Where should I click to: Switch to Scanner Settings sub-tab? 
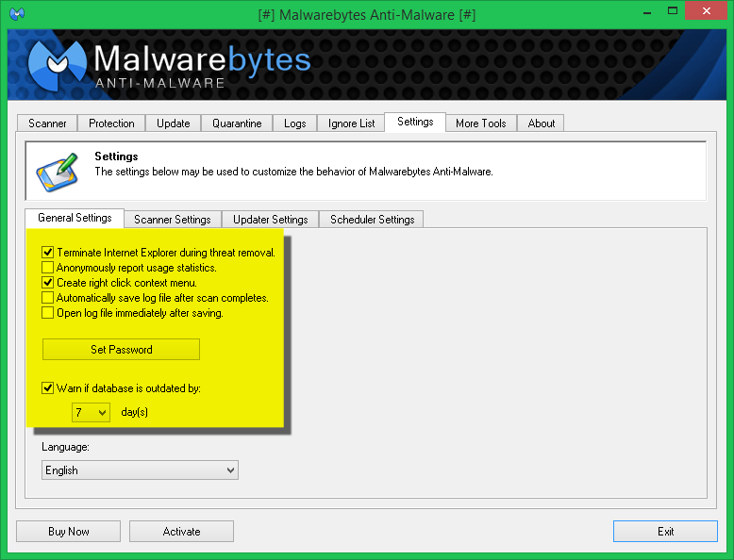tap(173, 220)
